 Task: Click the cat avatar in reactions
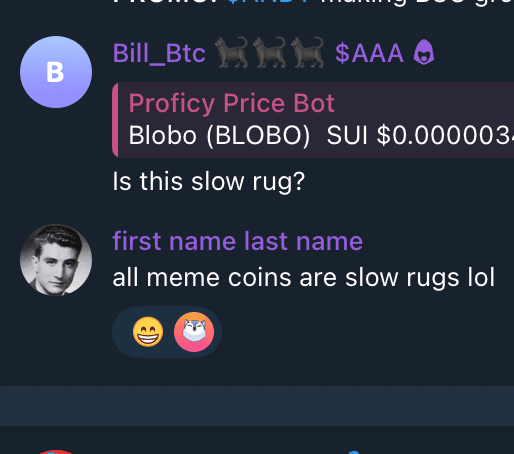(x=194, y=332)
